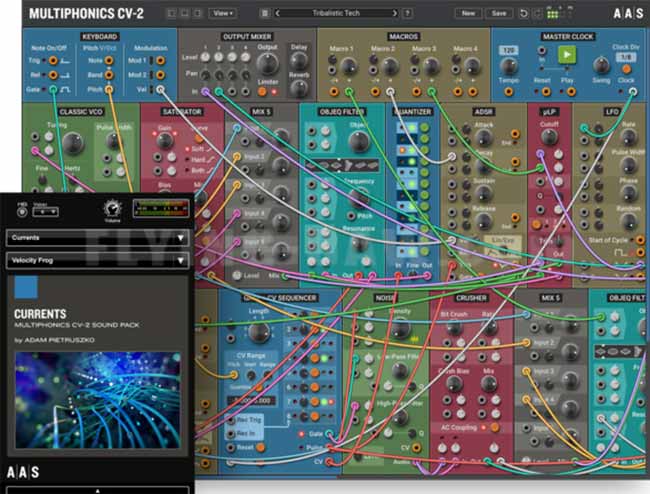This screenshot has height=494, width=650.
Task: Select the first layout view icon in top toolbar
Action: (x=172, y=14)
